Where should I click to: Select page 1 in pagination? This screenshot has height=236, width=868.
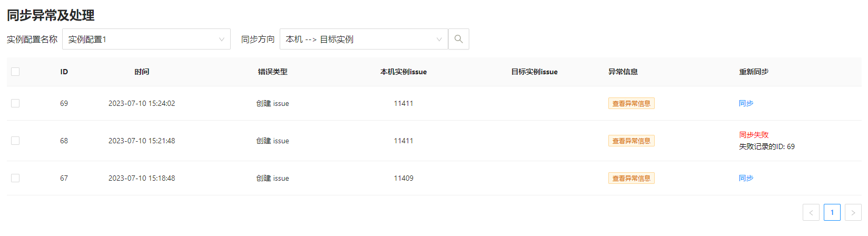832,212
